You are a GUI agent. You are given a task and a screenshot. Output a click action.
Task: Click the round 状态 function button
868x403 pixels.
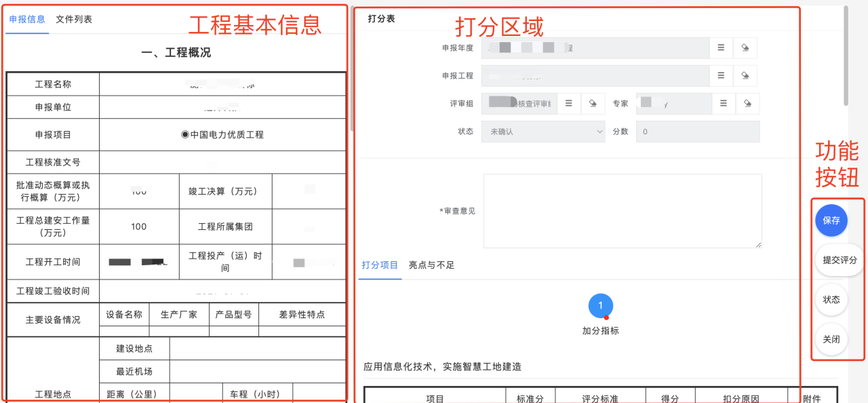(831, 300)
